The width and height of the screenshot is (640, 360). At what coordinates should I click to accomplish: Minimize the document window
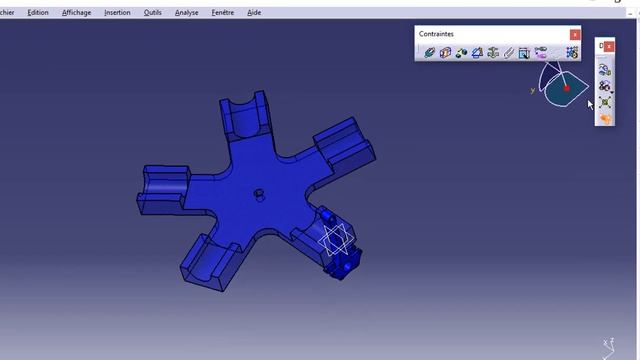631,13
